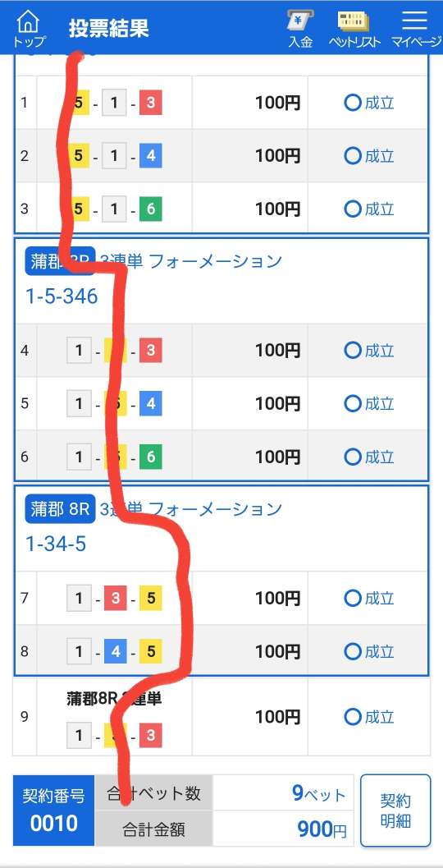Click the 契約番号 0010 box
The width and height of the screenshot is (443, 868).
tap(53, 811)
